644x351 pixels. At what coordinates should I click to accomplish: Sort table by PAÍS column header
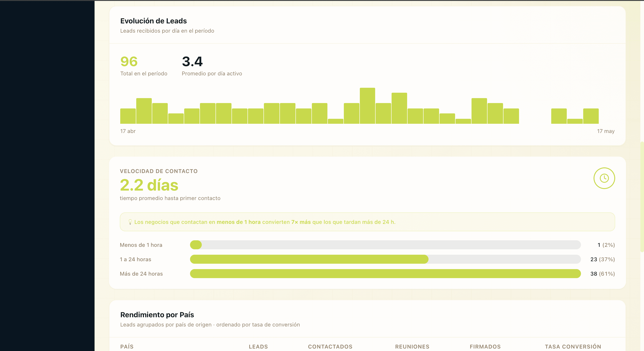point(127,346)
